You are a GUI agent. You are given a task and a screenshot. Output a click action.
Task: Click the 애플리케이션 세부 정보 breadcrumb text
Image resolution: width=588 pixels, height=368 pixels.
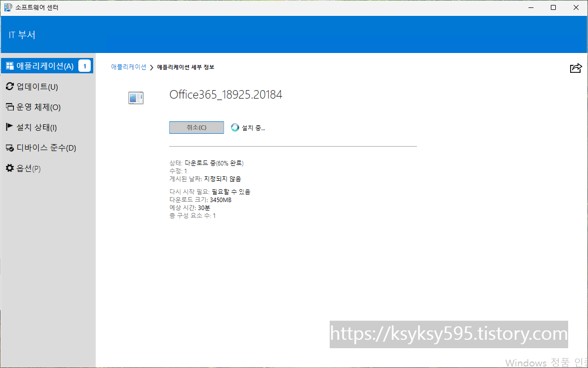pos(185,67)
